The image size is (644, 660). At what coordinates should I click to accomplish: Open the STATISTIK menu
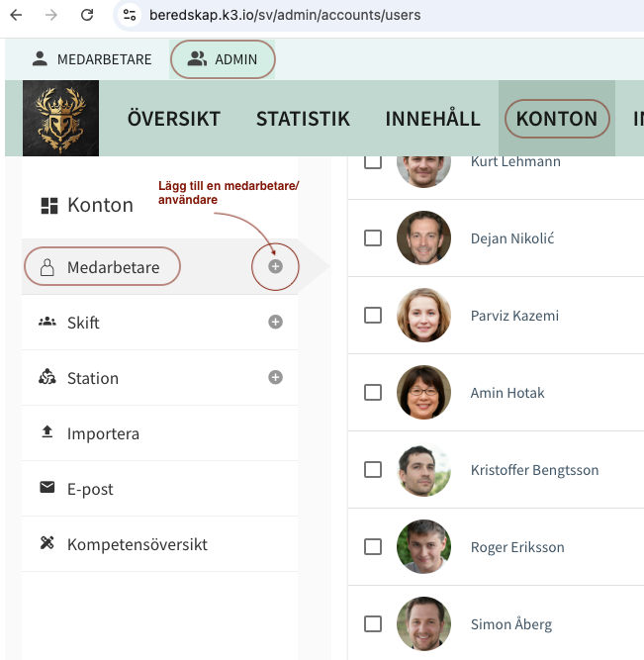click(303, 120)
